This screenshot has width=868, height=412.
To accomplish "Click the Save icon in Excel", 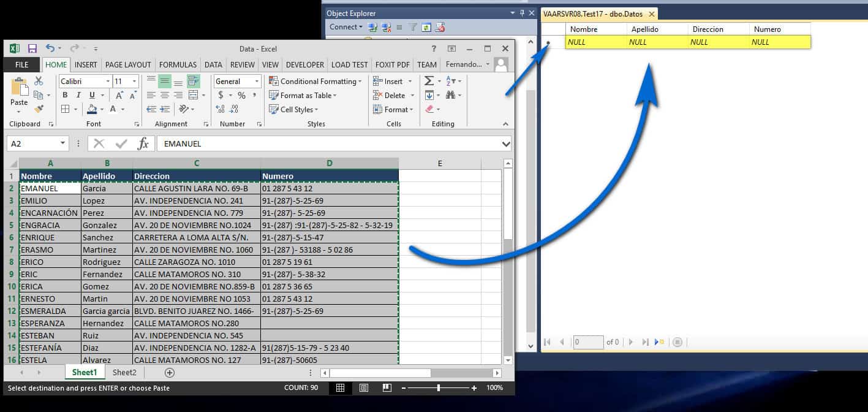I will click(31, 48).
